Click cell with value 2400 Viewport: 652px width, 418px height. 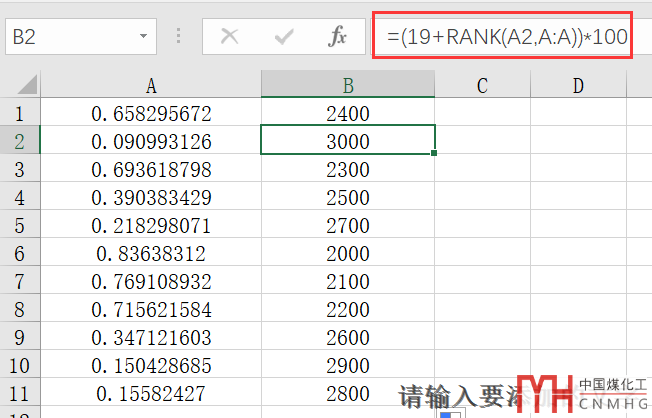pos(348,112)
